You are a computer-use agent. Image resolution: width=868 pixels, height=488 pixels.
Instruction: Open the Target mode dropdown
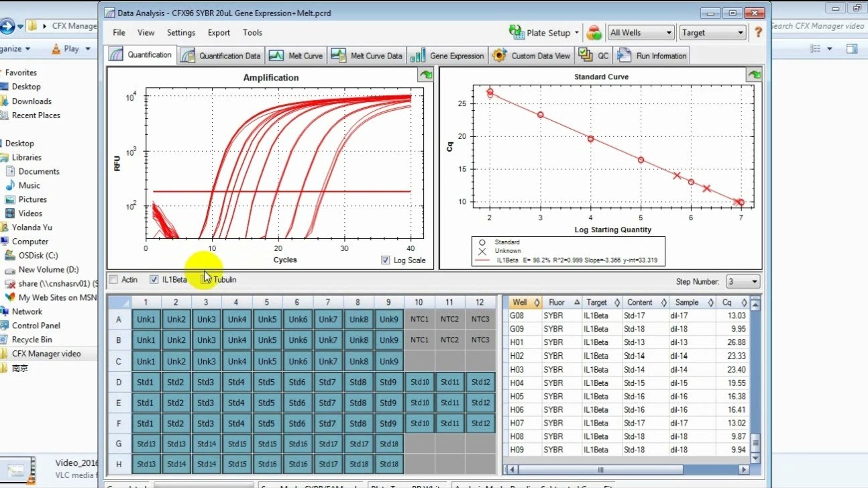[712, 32]
